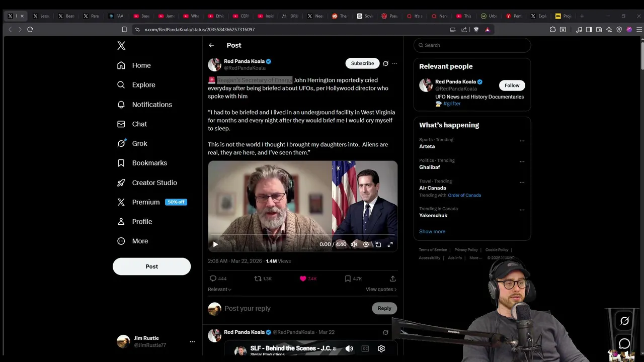
Task: Click the Brave Rewards triangle icon
Action: pyautogui.click(x=487, y=30)
